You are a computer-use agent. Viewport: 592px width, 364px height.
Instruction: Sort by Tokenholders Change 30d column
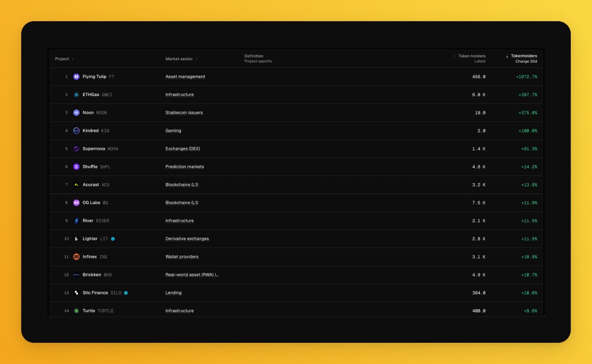(521, 59)
